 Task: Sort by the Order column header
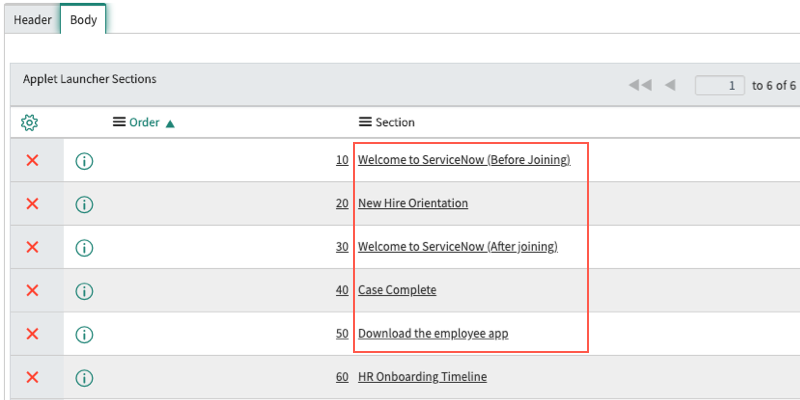point(144,122)
